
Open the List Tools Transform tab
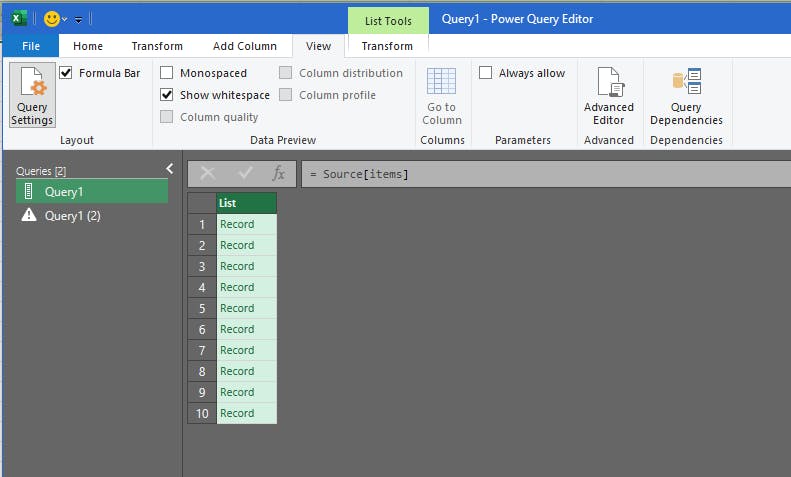point(387,46)
